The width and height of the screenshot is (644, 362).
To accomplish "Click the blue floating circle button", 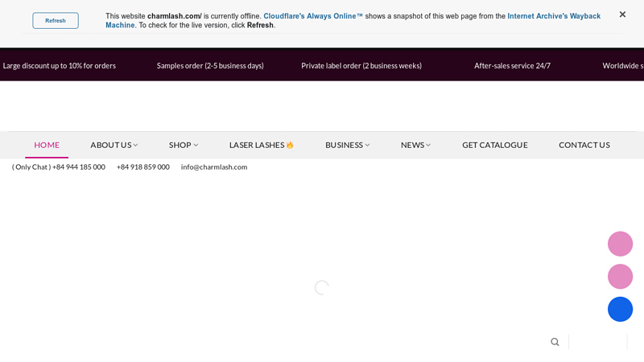I will (620, 310).
